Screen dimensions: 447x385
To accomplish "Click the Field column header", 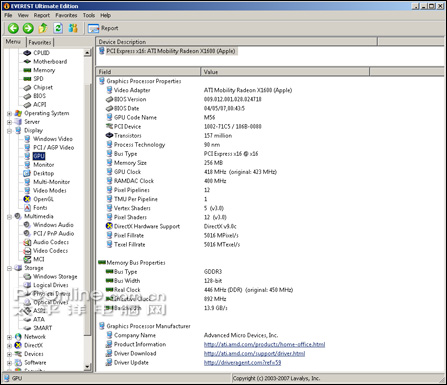I will [x=148, y=72].
